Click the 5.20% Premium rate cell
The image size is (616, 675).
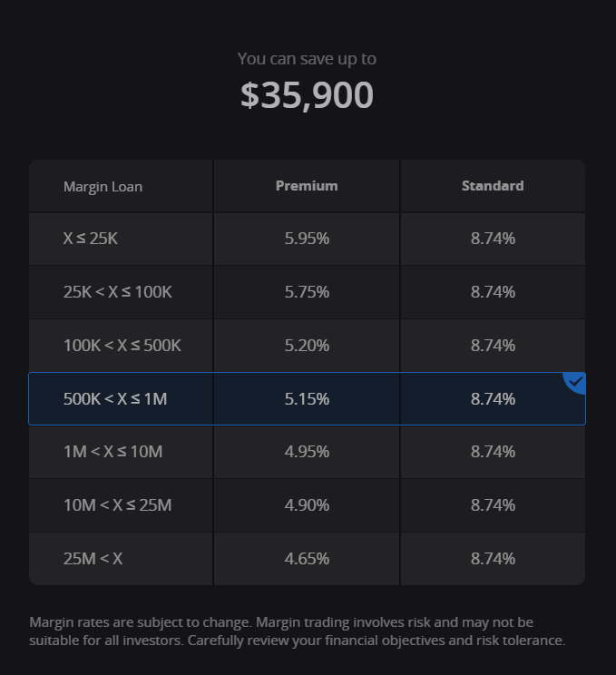(x=307, y=346)
